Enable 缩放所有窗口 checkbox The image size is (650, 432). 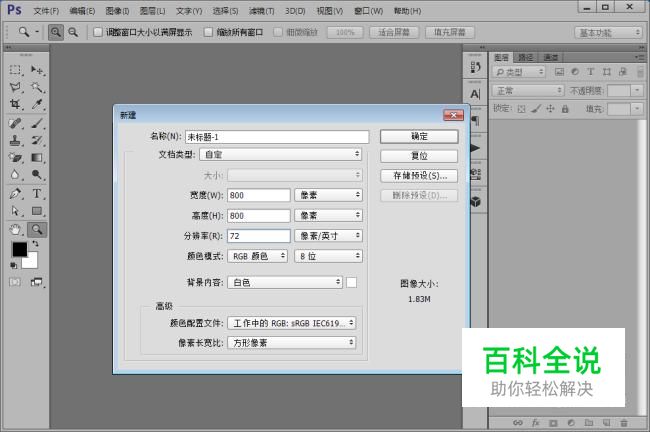pyautogui.click(x=209, y=32)
